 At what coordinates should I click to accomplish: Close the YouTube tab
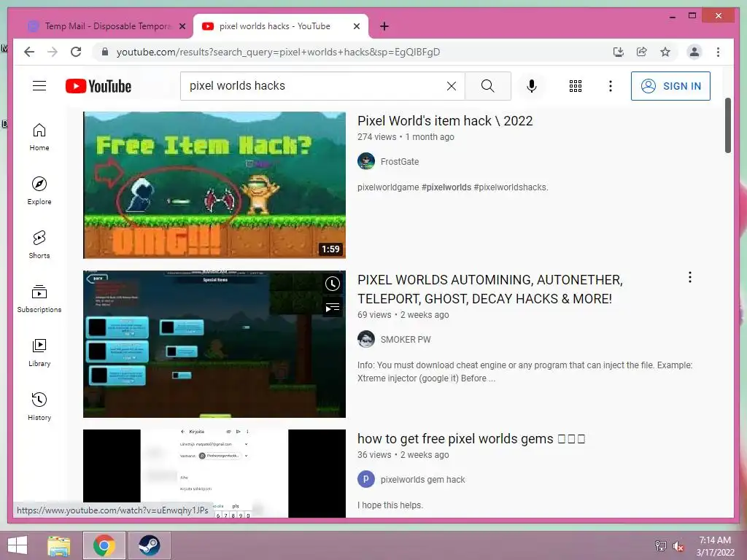coord(356,26)
